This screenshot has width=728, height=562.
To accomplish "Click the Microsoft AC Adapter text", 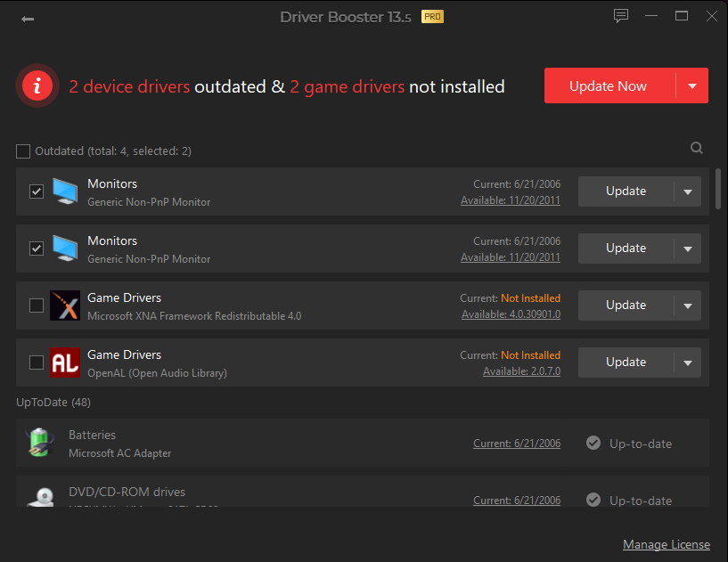I will (119, 453).
